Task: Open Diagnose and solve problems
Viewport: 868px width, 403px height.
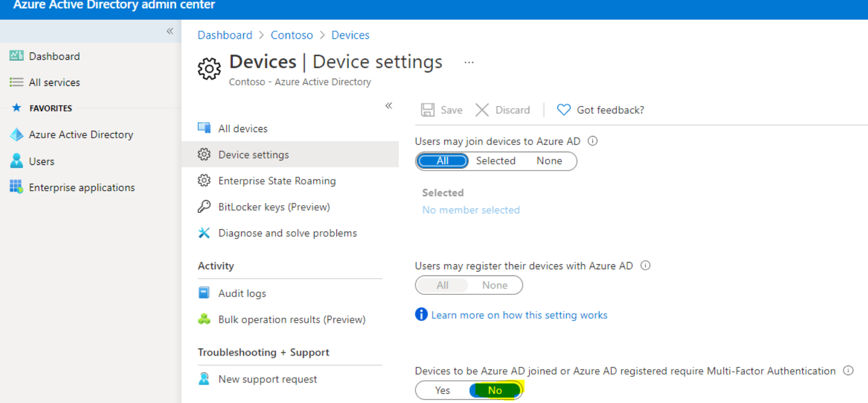Action: tap(287, 234)
